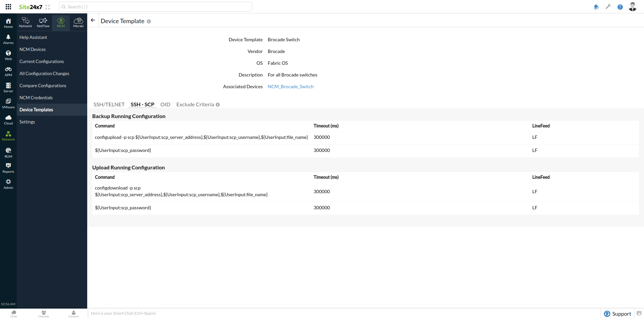Switch to the OID tab
Screen dimensions: 644x318
coord(165,104)
